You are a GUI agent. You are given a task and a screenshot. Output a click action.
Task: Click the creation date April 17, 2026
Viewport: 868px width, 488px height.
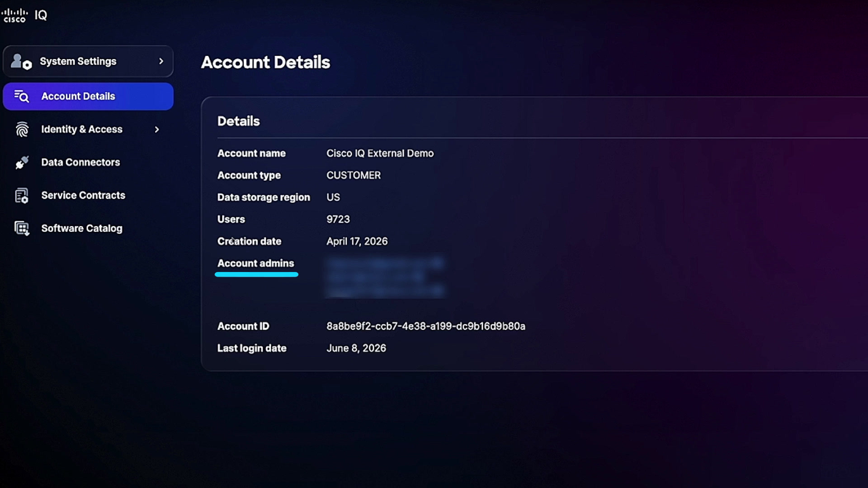[357, 241]
